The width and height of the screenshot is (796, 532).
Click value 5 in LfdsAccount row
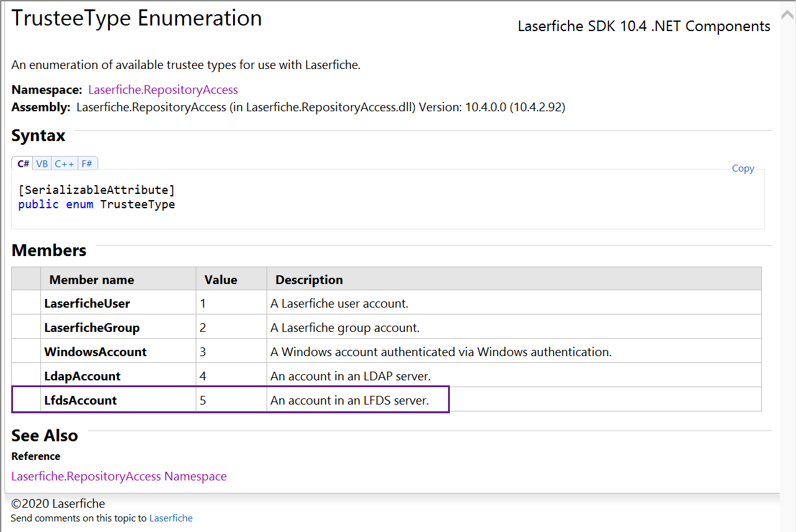point(203,400)
